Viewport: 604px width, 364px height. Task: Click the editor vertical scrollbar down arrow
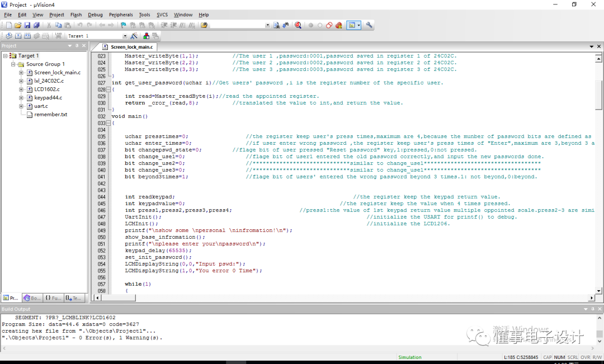coord(598,291)
